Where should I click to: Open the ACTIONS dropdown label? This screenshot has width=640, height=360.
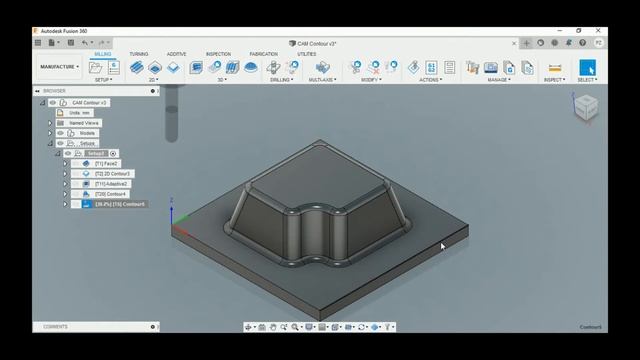pos(431,80)
